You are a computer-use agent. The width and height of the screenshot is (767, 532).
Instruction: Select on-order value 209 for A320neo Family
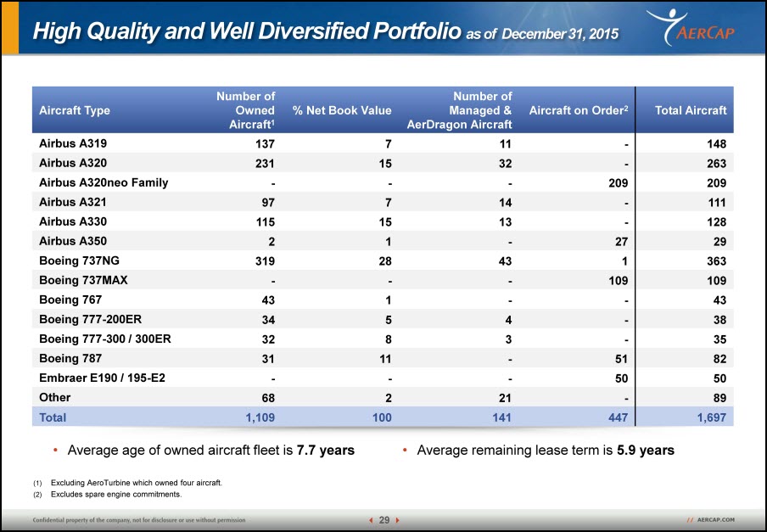pos(619,183)
